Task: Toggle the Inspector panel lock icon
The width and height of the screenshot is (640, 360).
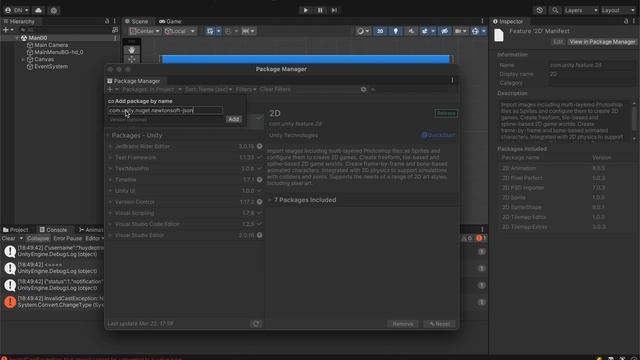Action: point(626,21)
